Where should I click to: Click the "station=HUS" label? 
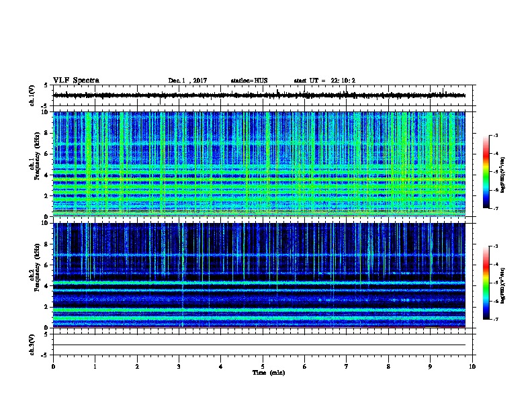[249, 81]
